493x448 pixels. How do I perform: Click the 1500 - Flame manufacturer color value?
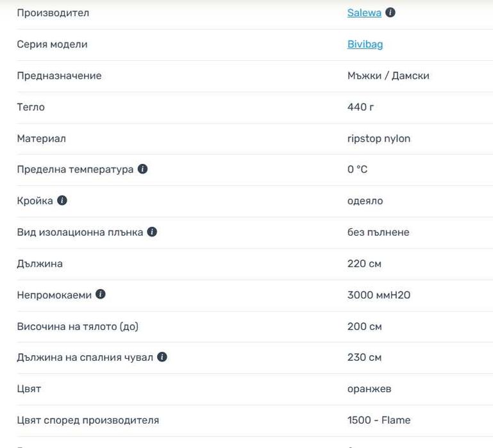[x=378, y=420]
